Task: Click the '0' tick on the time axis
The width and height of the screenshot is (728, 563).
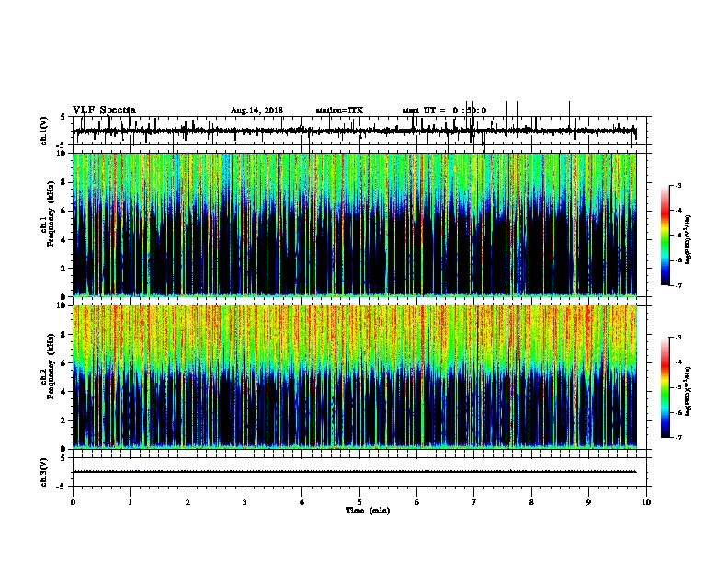Action: pos(73,502)
